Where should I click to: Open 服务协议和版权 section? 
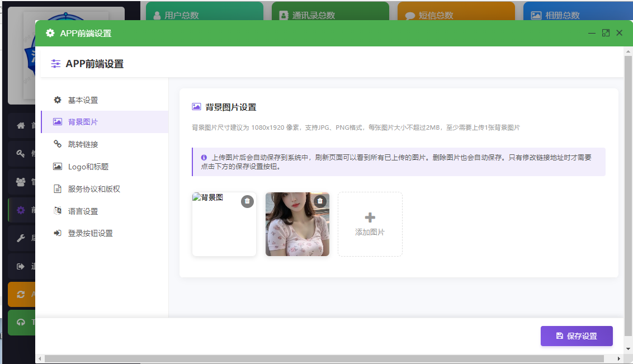click(x=105, y=189)
